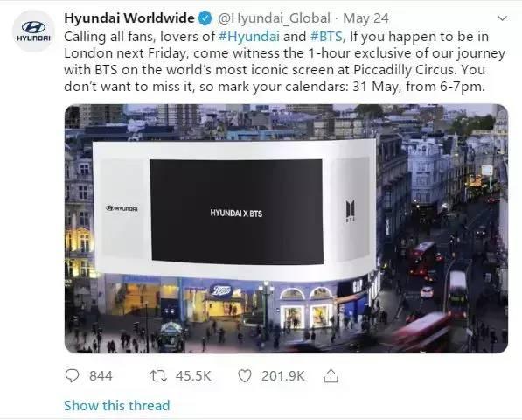Open the Hyundai profile avatar

click(x=33, y=31)
